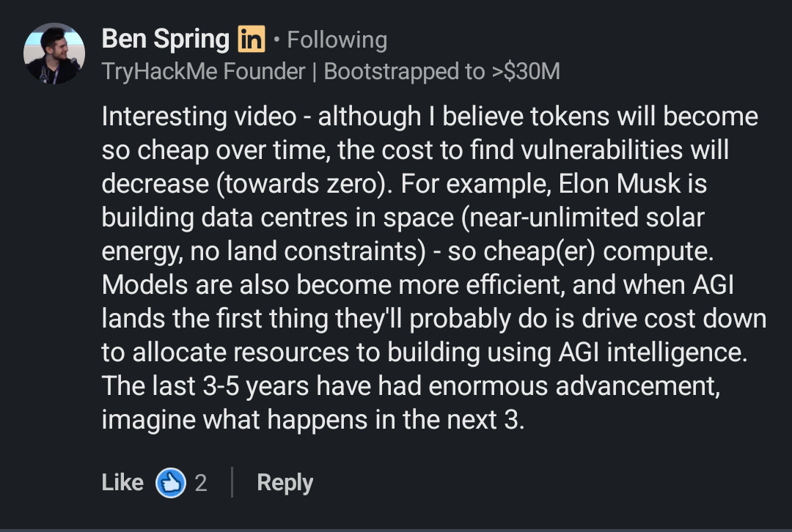Click Reply to respond to the comment
Screen dimensions: 792x532
(284, 482)
